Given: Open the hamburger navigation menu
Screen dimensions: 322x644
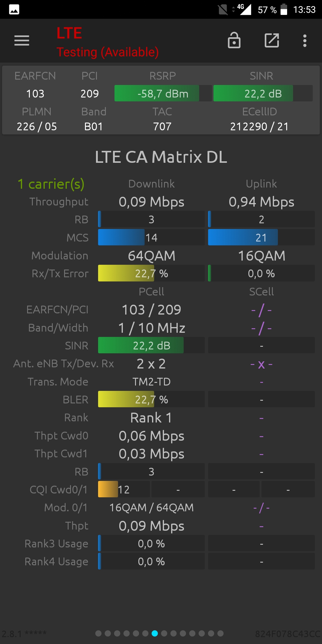Looking at the screenshot, I should pyautogui.click(x=22, y=41).
